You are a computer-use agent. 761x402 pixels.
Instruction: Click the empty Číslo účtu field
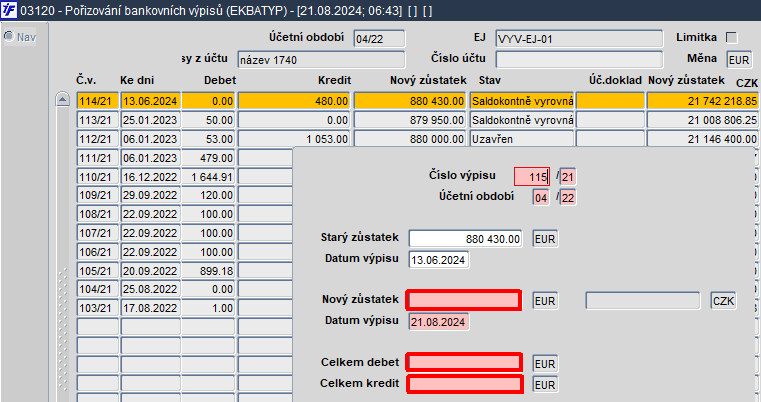[x=579, y=60]
